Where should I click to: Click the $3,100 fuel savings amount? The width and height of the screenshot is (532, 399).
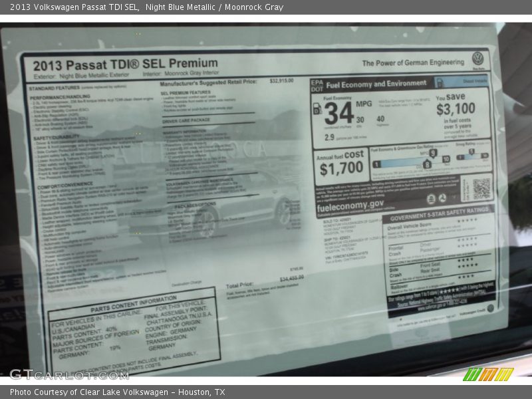coord(456,108)
